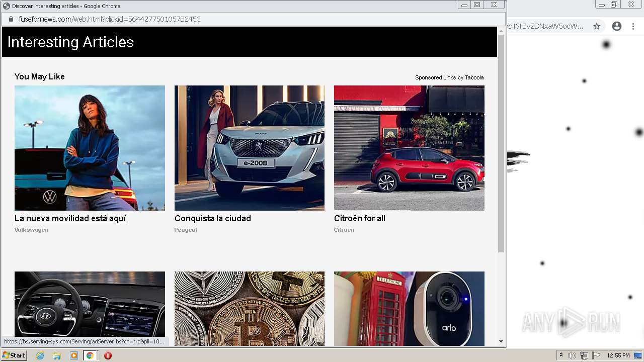Click the Peugeot sponsor label
Screen dimensions: 644x362
click(186, 230)
